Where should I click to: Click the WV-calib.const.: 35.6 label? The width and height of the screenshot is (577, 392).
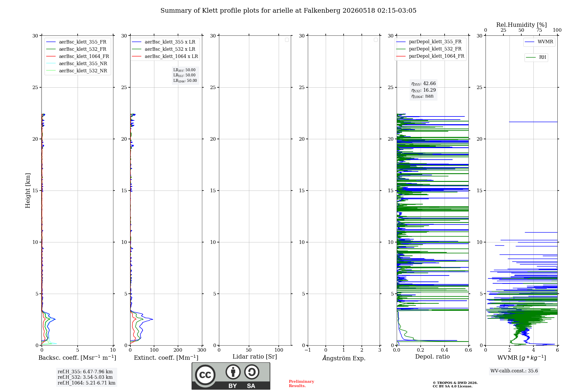click(x=514, y=371)
